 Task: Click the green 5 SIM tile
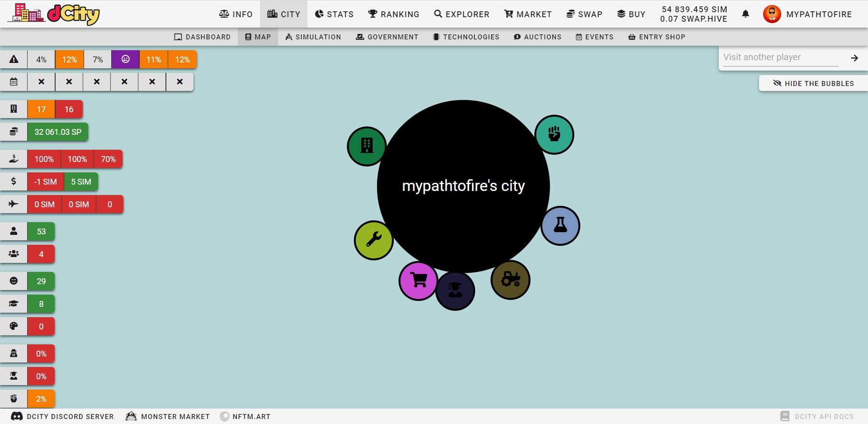coord(81,181)
